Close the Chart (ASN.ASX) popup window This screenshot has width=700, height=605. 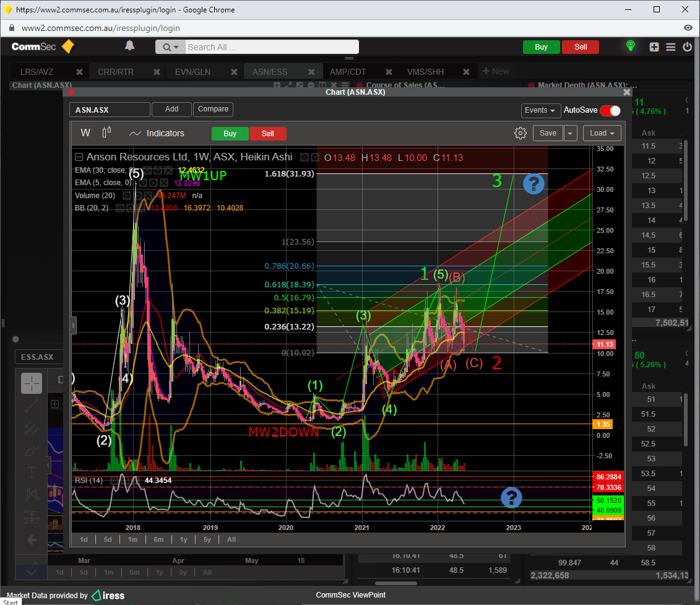[627, 92]
